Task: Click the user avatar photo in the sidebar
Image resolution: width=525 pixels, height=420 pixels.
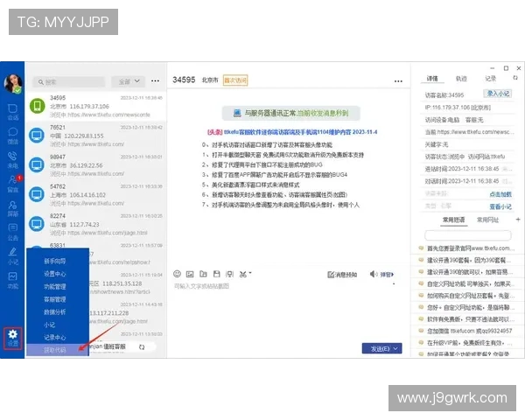Action: tap(13, 84)
